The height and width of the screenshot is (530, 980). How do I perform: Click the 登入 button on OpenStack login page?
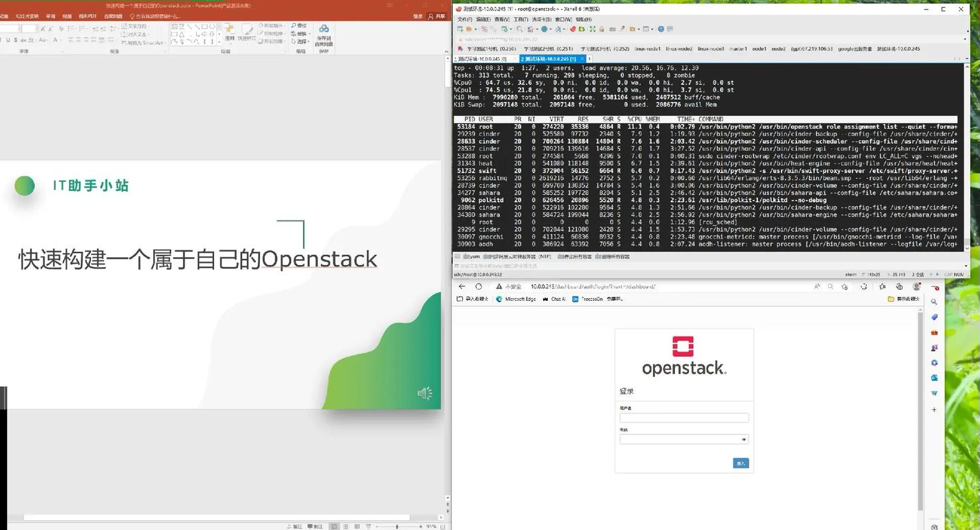[x=740, y=463]
